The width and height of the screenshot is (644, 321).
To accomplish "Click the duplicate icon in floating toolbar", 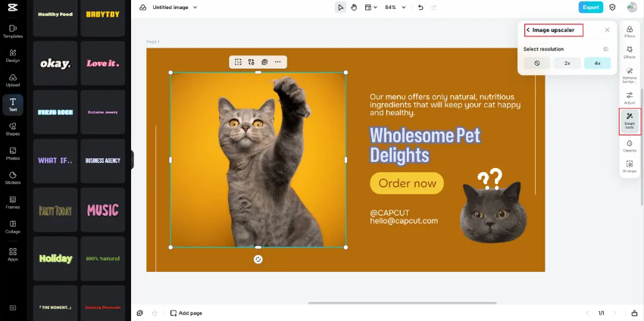I will (x=264, y=62).
